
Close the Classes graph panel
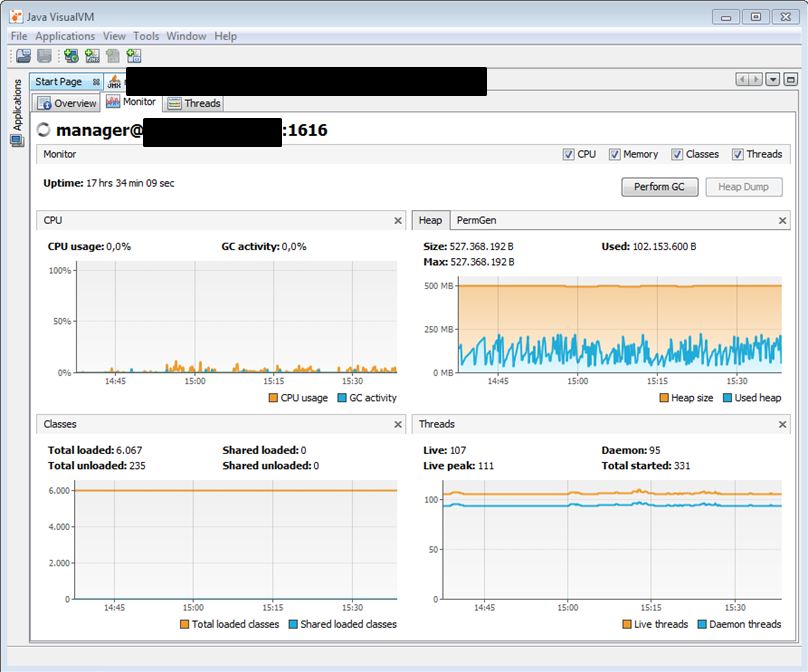click(398, 424)
